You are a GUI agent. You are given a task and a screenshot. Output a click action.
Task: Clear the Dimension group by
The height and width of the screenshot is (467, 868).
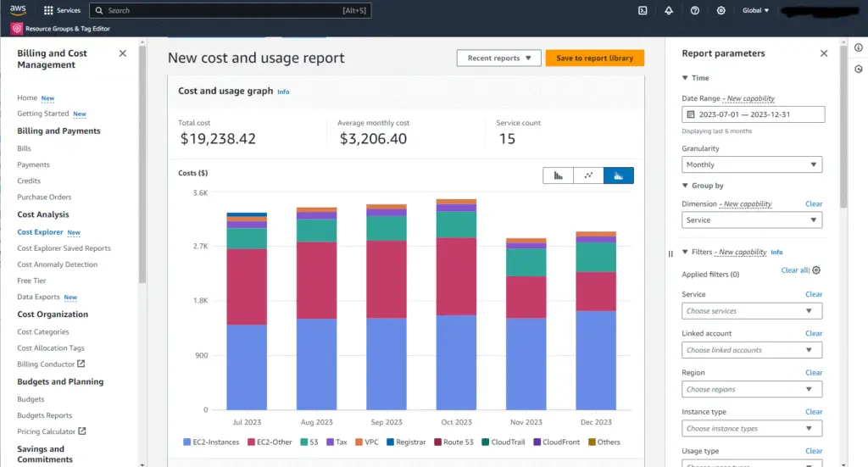tap(814, 204)
